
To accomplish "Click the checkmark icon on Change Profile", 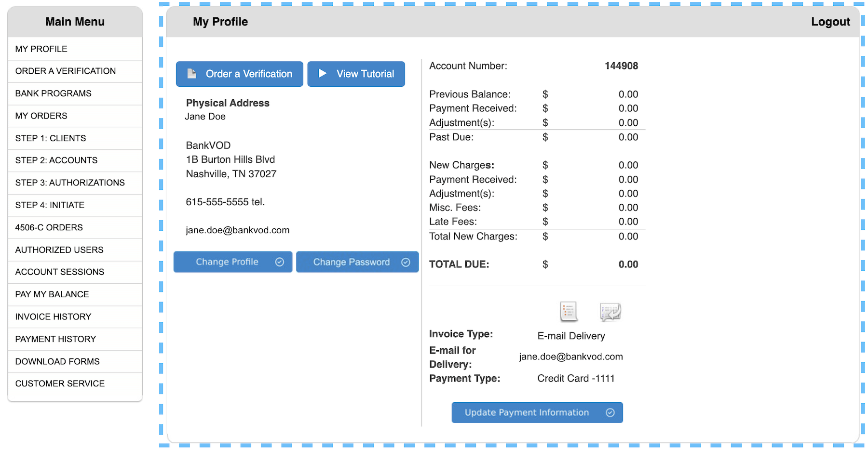I will point(280,262).
